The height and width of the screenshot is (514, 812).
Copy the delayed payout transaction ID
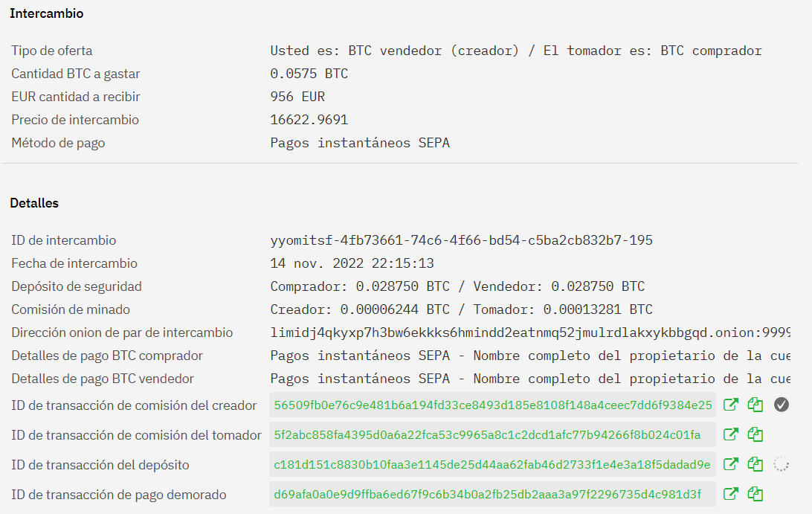point(755,493)
